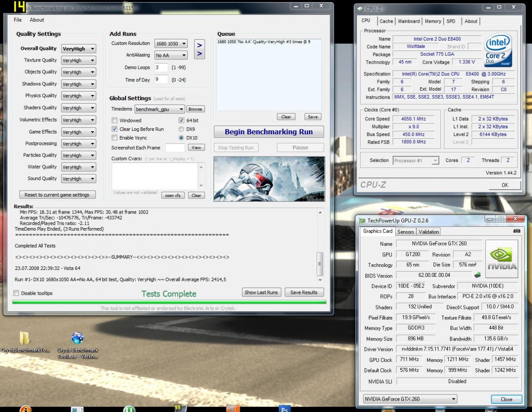The width and height of the screenshot is (532, 412).
Task: Select the DX10 radio button
Action: [181, 138]
